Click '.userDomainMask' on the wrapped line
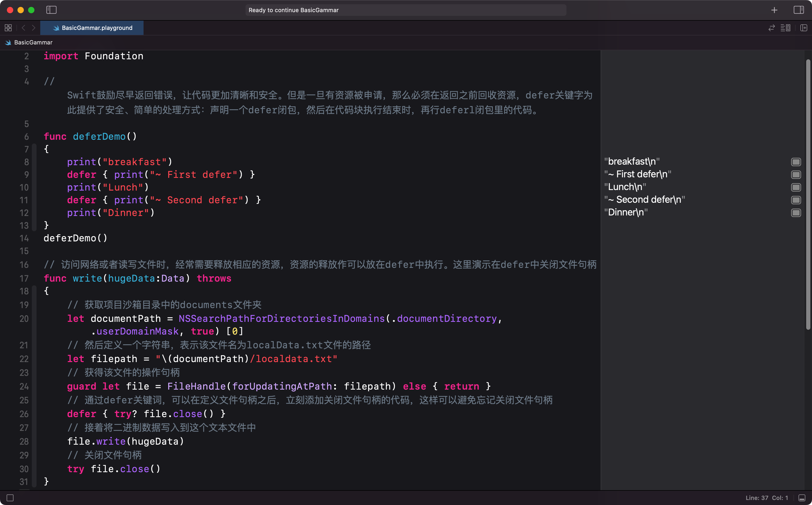 [x=135, y=331]
